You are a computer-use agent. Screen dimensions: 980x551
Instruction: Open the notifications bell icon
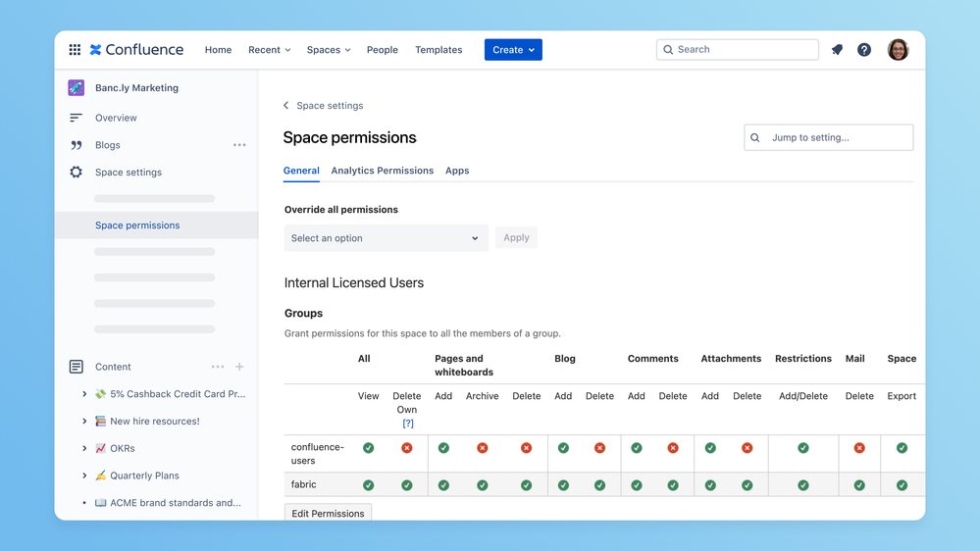[837, 49]
